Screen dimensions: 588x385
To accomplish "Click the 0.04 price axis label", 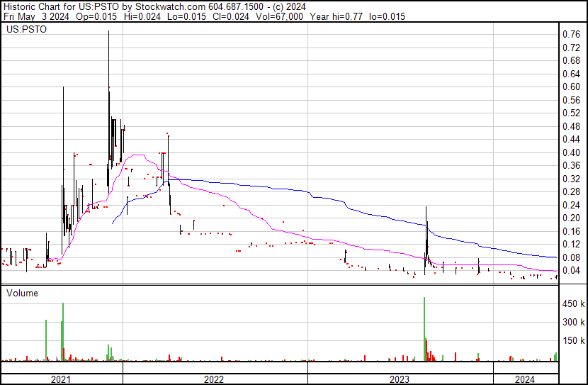I will click(x=571, y=270).
